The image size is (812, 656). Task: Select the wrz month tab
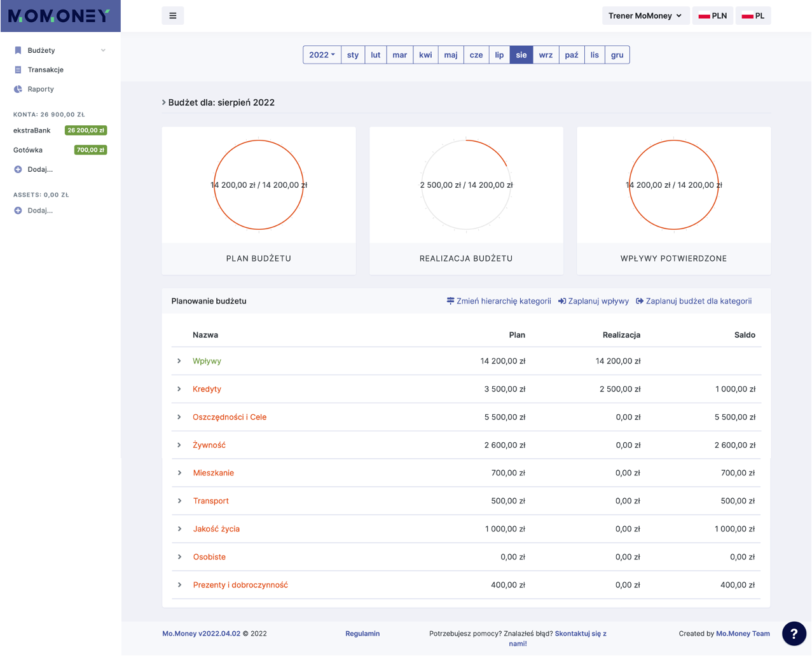(546, 55)
